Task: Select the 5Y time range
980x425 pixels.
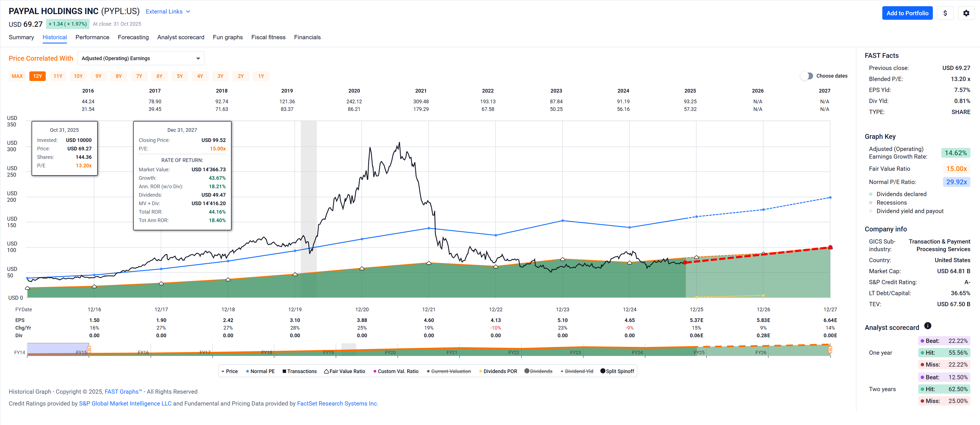Action: (x=180, y=76)
